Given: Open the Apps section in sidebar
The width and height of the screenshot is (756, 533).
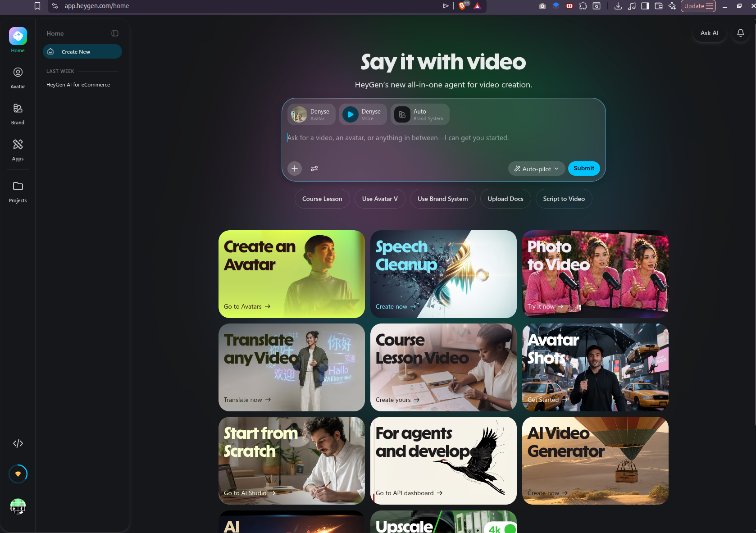Looking at the screenshot, I should tap(18, 150).
